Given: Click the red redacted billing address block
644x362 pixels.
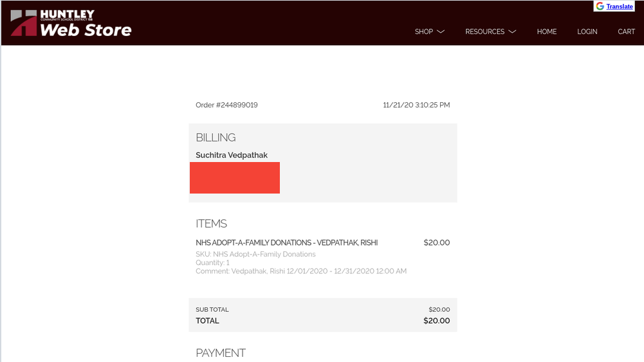Looking at the screenshot, I should [x=235, y=177].
